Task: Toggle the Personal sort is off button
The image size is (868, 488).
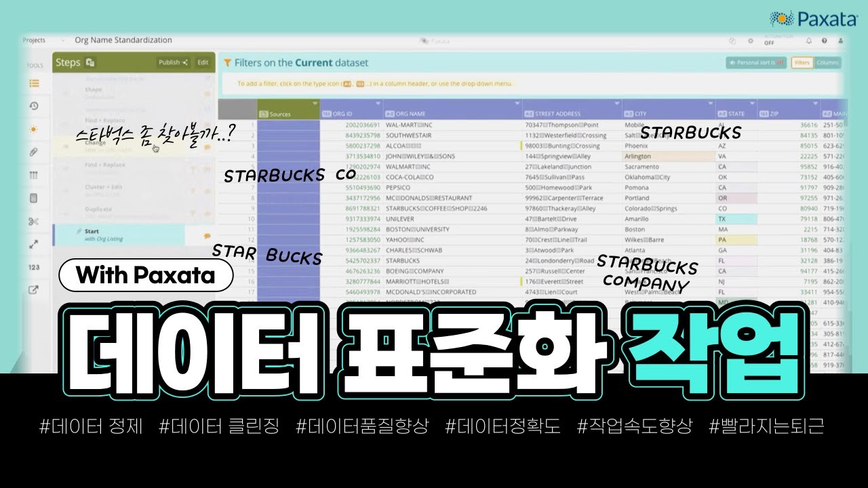Action: coord(755,62)
